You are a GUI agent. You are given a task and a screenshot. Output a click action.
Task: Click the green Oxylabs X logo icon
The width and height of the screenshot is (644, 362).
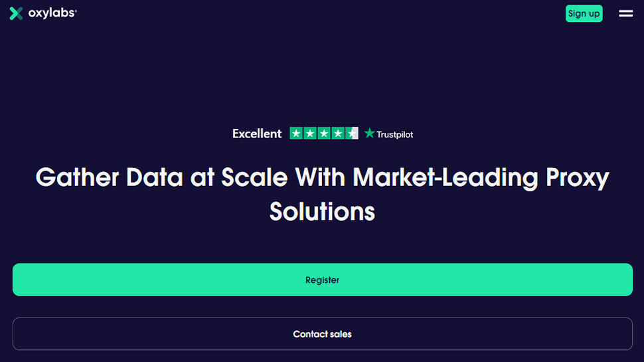[16, 13]
